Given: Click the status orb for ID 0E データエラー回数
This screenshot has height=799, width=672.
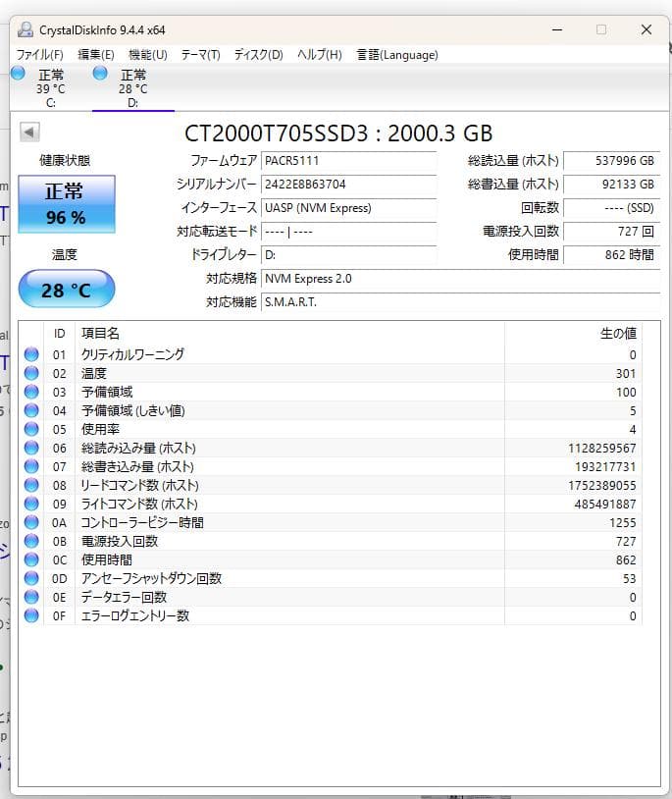Looking at the screenshot, I should (31, 597).
